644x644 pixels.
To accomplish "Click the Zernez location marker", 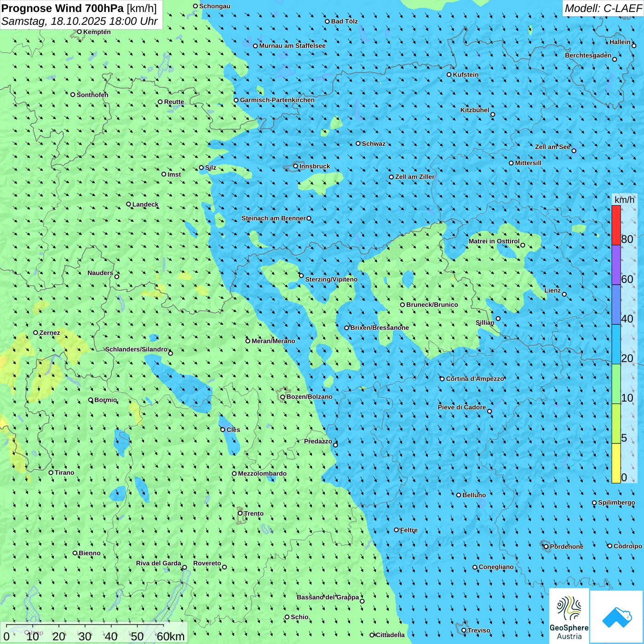I will point(35,333).
